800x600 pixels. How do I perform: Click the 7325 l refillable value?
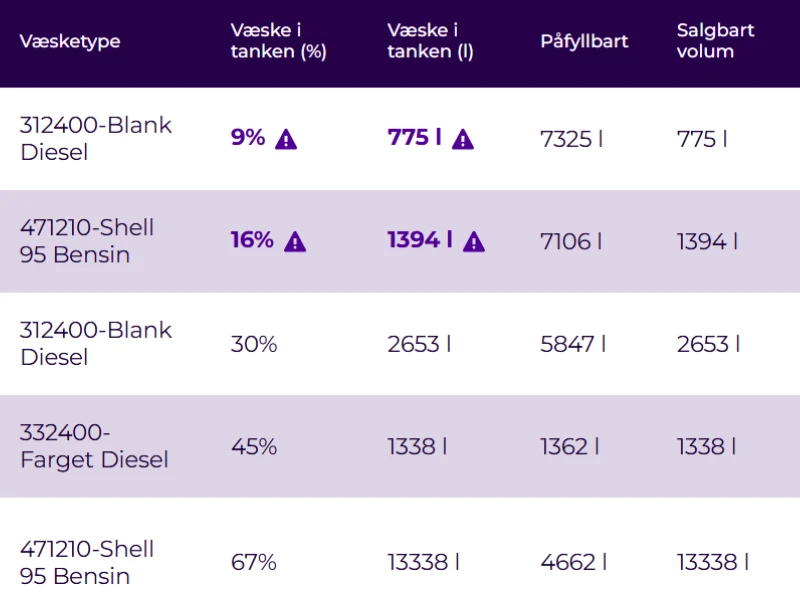[571, 138]
